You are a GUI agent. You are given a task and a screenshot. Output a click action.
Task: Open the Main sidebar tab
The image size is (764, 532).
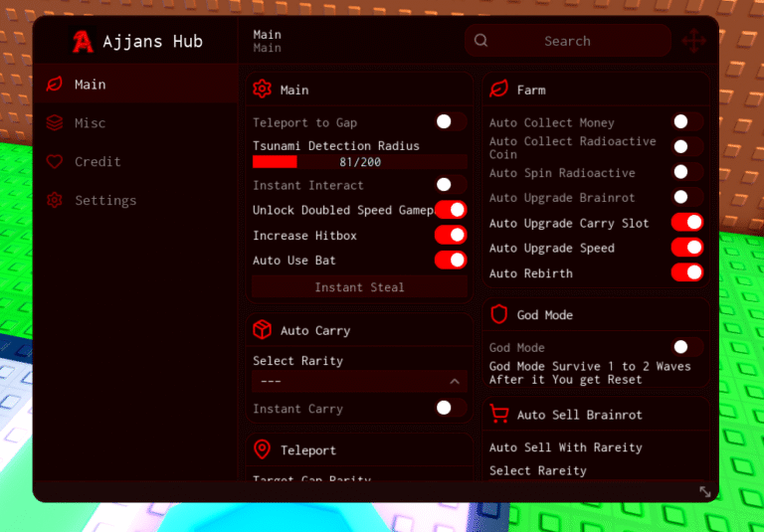coord(135,85)
